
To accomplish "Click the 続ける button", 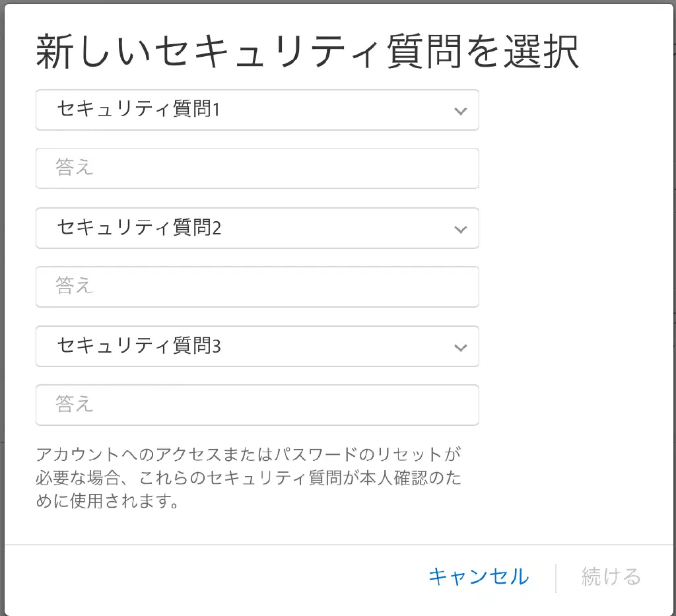I will [611, 577].
